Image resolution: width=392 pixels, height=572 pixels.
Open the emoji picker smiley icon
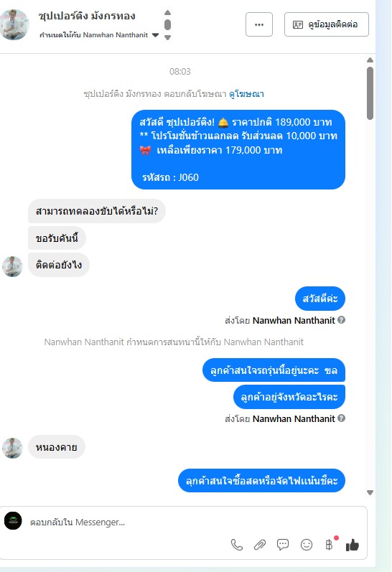(307, 545)
